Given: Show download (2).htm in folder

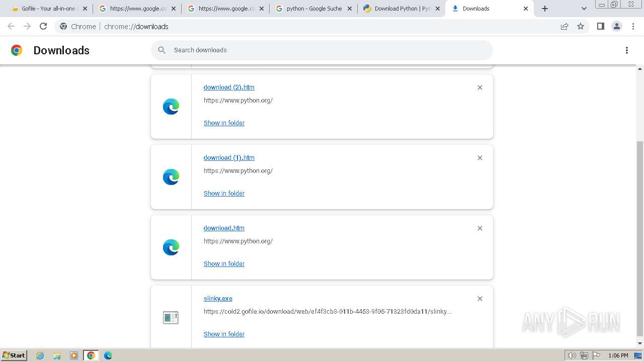Looking at the screenshot, I should [224, 123].
